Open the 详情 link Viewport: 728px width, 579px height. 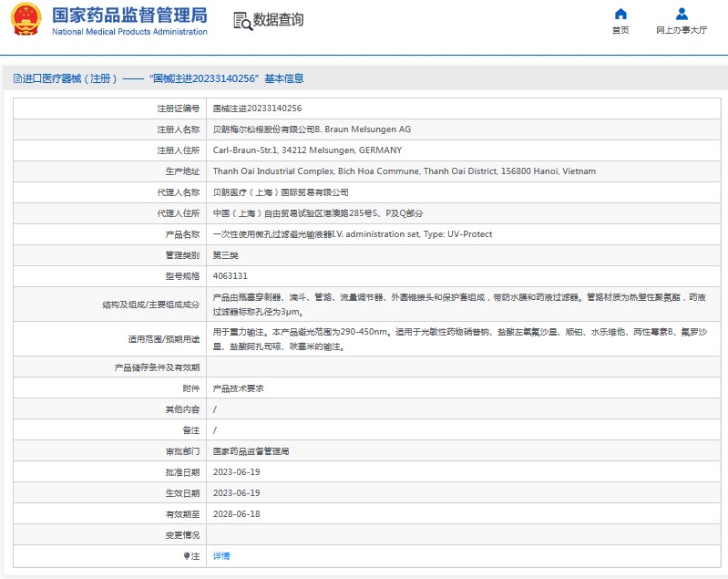[x=221, y=556]
